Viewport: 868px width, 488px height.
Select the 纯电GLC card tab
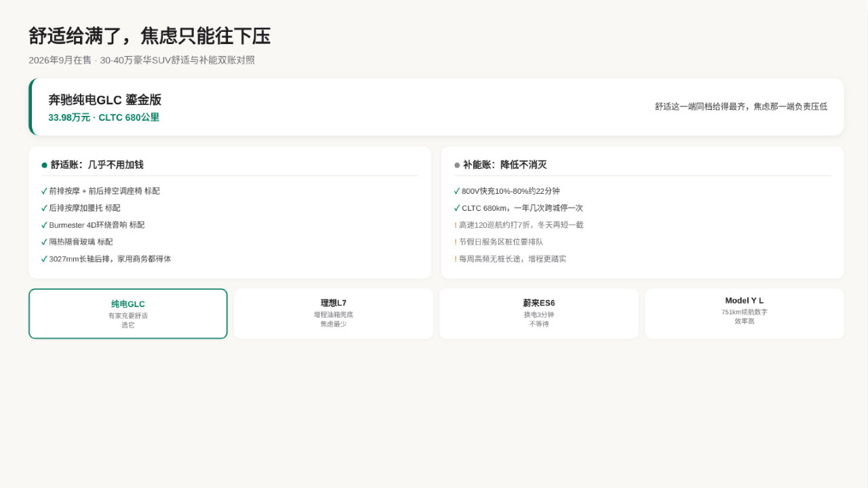pyautogui.click(x=128, y=314)
